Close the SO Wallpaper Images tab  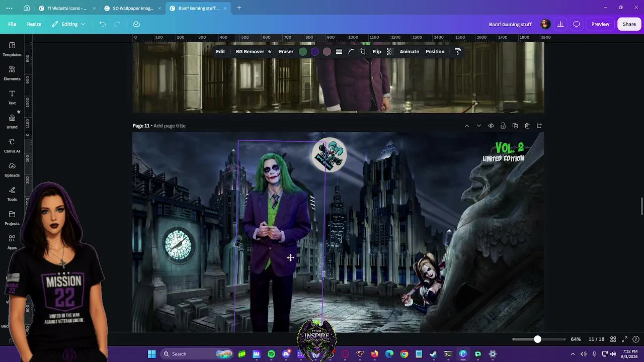click(x=160, y=8)
